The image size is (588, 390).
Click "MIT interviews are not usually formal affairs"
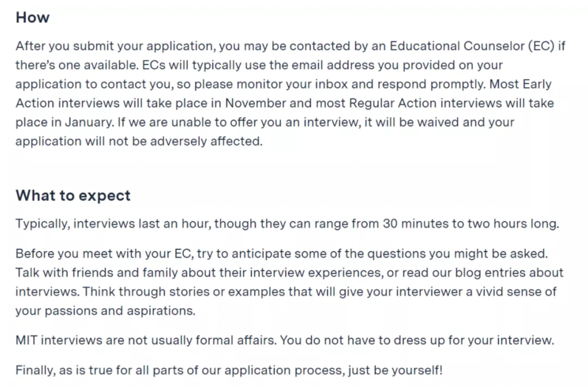point(146,340)
